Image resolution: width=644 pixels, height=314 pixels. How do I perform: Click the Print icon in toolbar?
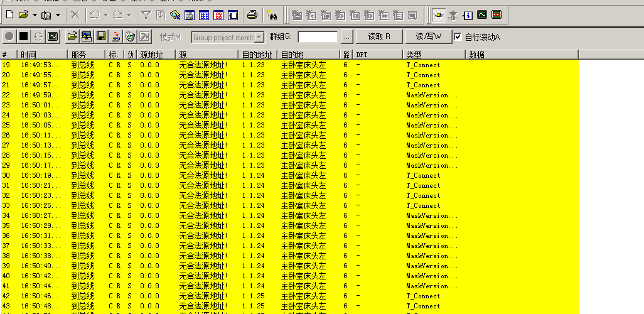252,14
